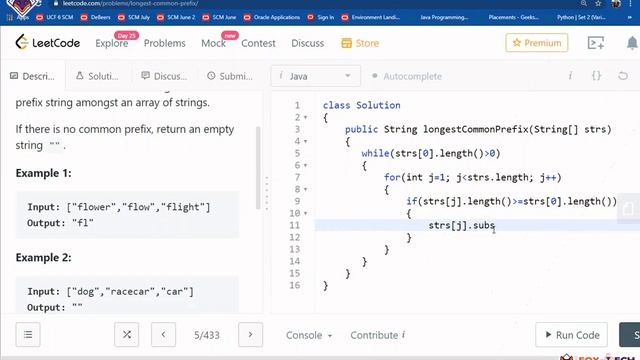Screen dimensions: 640x360
Task: Go to the Mock section
Action: 213,43
